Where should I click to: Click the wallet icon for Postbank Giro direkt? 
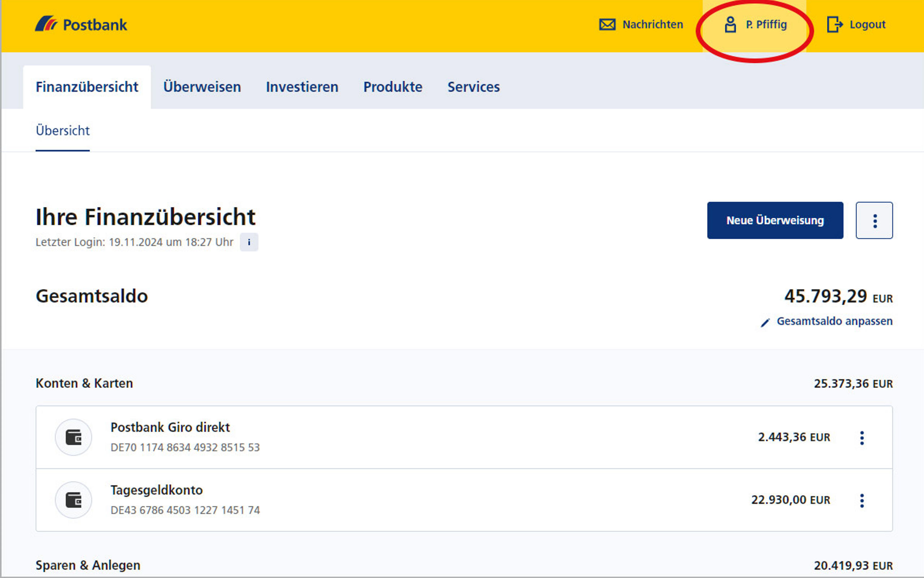click(x=73, y=437)
